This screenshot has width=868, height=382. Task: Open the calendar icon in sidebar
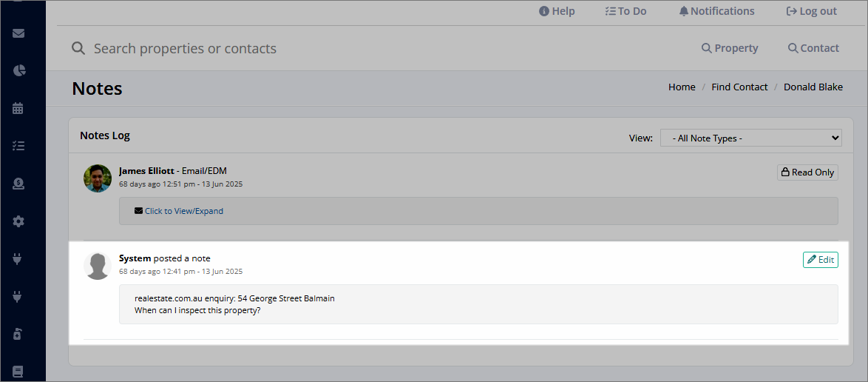pyautogui.click(x=18, y=108)
